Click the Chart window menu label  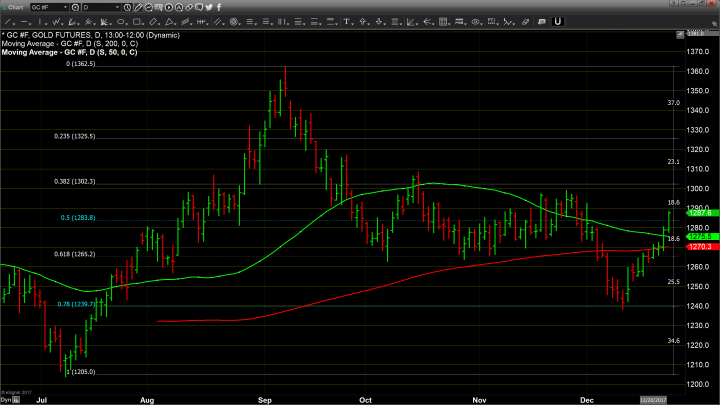click(14, 7)
